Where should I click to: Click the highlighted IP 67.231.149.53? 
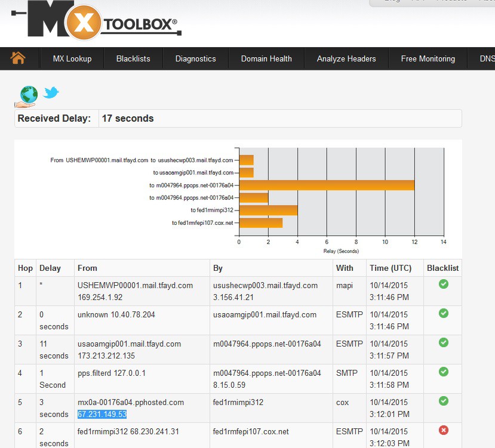pos(102,414)
